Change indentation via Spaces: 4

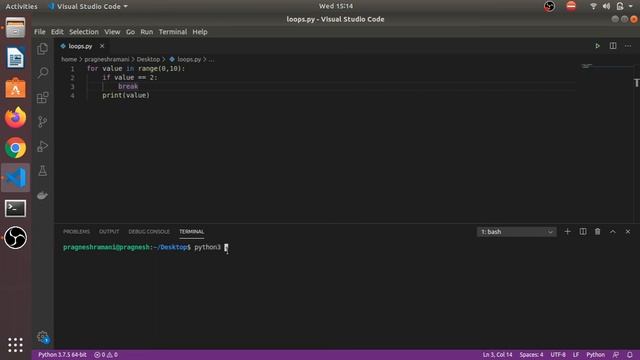tap(531, 355)
